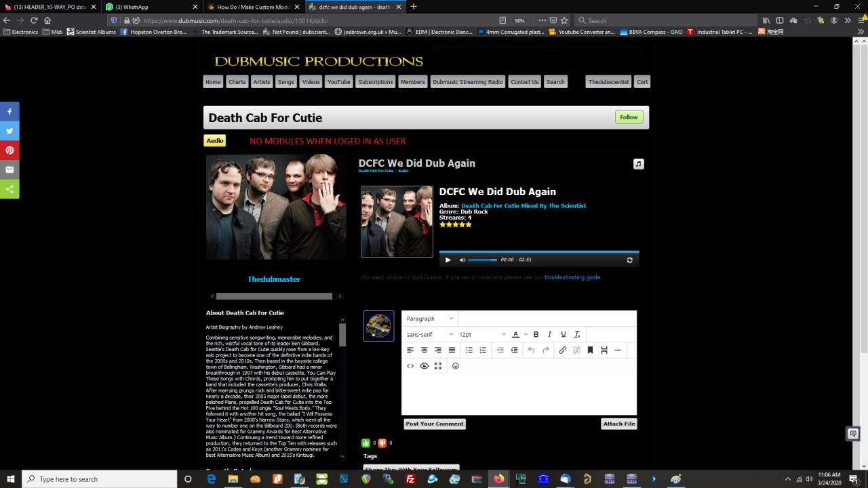Open FileZilla from the taskbar
The width and height of the screenshot is (868, 488).
(x=410, y=479)
